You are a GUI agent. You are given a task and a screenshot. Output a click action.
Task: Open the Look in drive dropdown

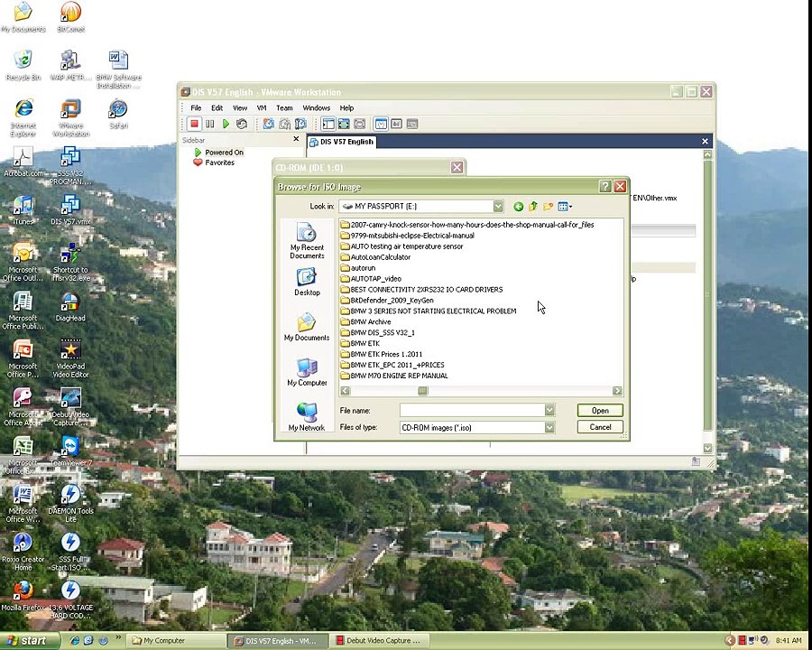tap(498, 207)
